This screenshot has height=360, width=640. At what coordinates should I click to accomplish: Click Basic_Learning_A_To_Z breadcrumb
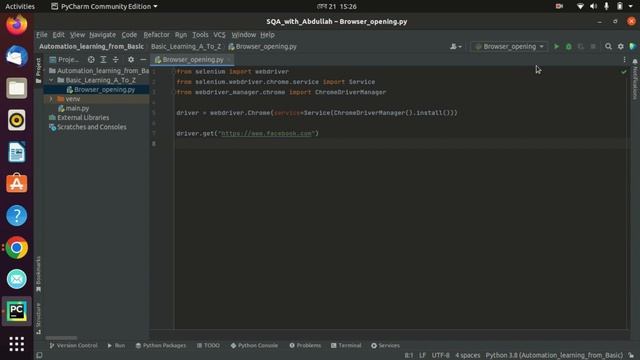[186, 47]
